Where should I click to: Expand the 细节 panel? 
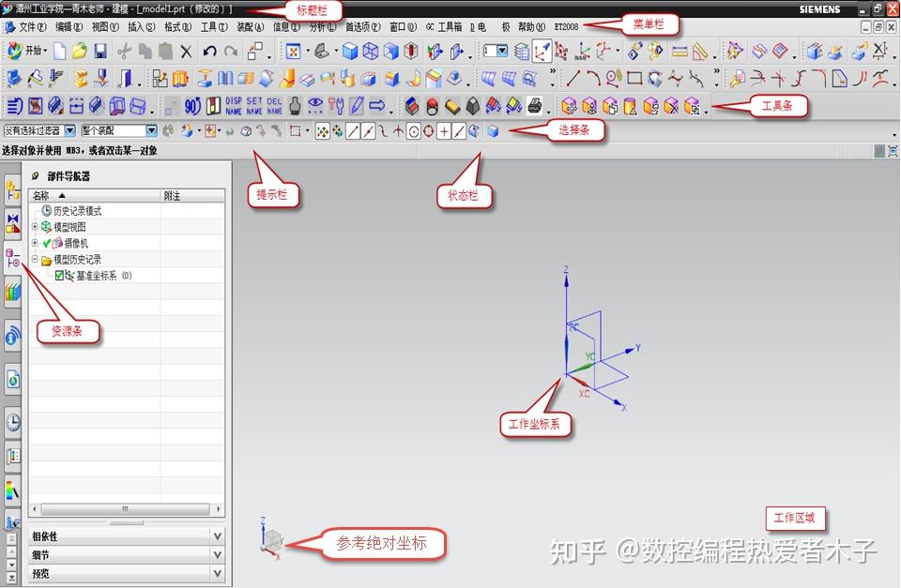pyautogui.click(x=126, y=554)
